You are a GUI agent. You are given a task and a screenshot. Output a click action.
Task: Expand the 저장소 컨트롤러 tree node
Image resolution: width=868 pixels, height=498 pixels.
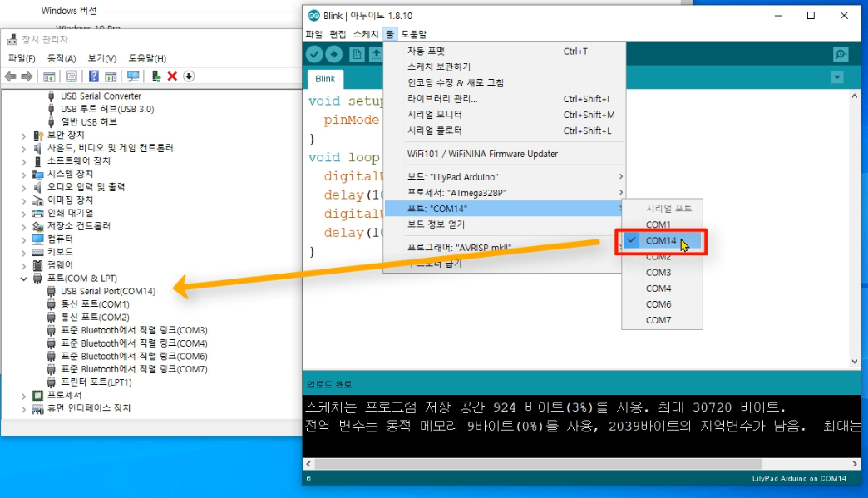[x=24, y=226]
